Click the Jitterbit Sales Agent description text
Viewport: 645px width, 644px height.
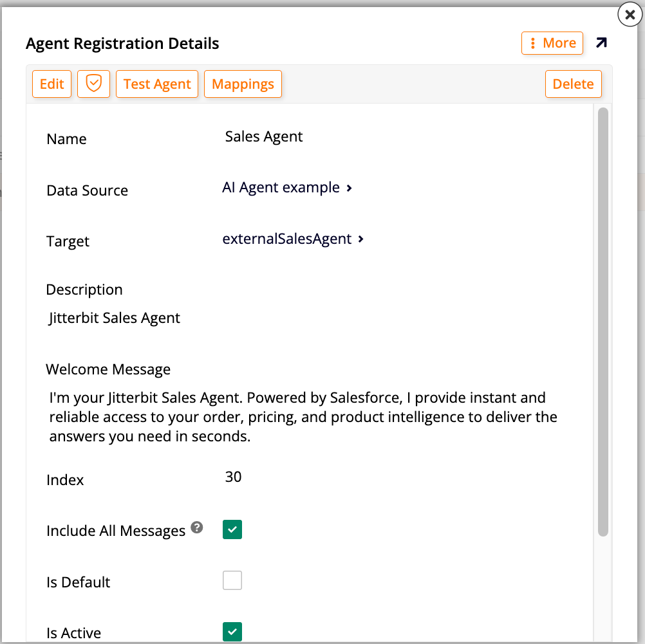coord(115,318)
